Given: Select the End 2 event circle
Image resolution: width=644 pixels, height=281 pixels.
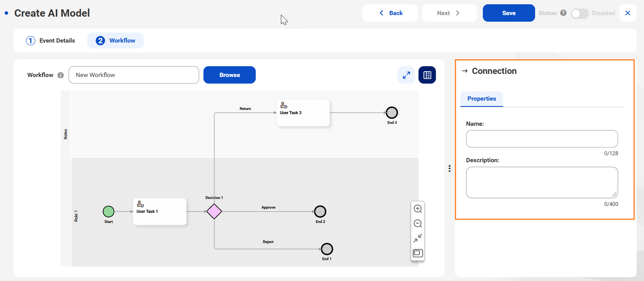Looking at the screenshot, I should [x=320, y=212].
